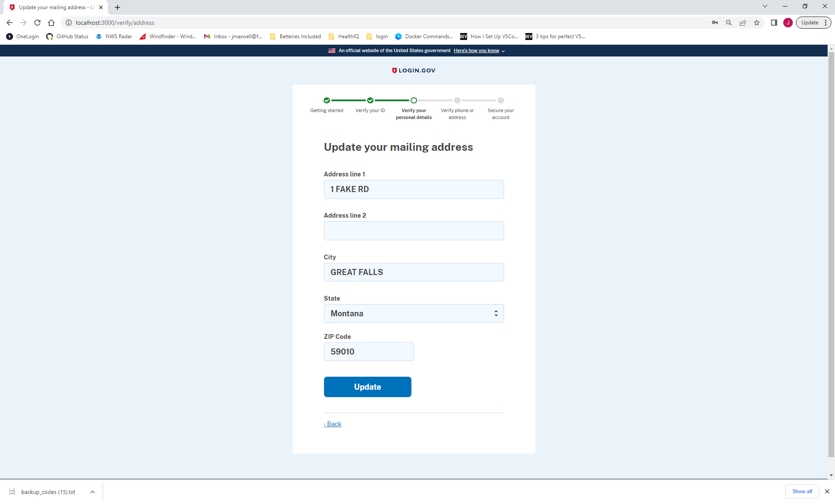This screenshot has height=504, width=835.
Task: Click Show all downloads button
Action: (x=802, y=491)
